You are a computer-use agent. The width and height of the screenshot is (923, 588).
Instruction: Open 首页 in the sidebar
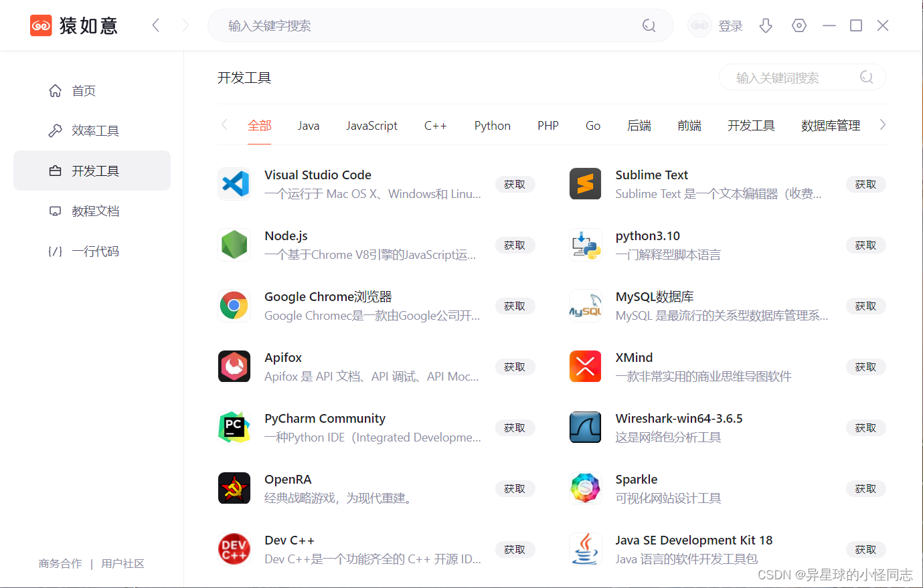(92, 90)
